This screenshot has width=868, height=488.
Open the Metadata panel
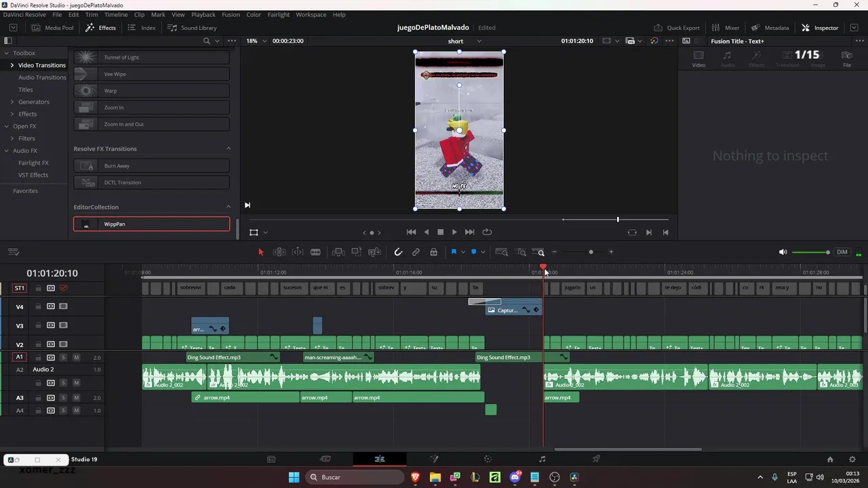[770, 28]
